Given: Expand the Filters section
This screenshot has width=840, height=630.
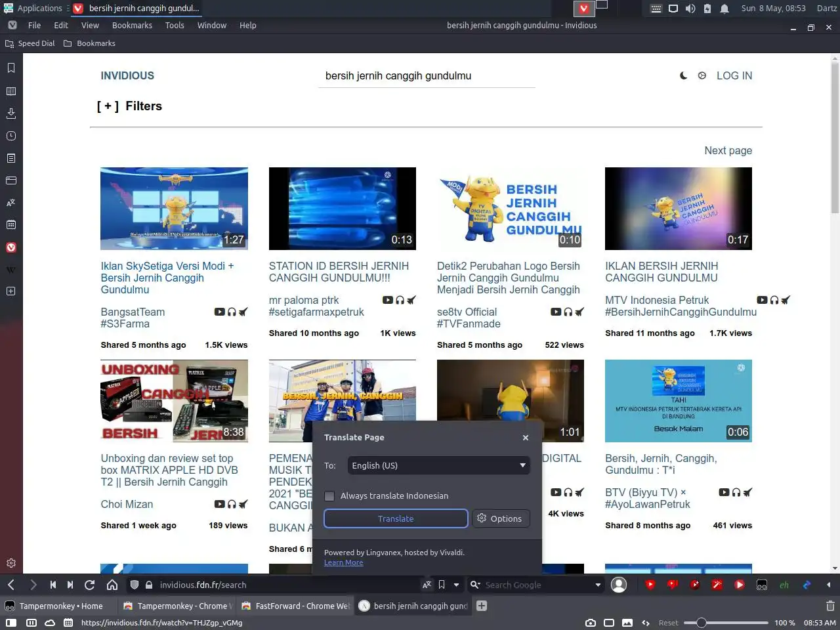Looking at the screenshot, I should coord(129,106).
